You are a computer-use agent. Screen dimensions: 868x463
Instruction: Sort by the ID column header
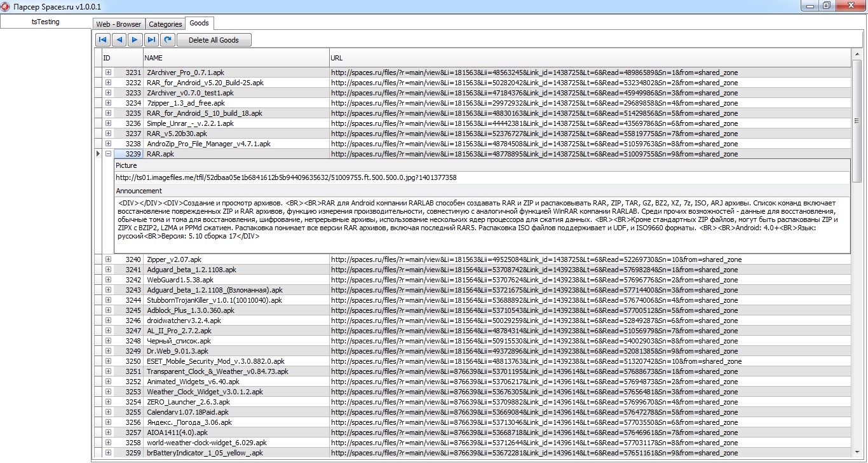[122, 58]
